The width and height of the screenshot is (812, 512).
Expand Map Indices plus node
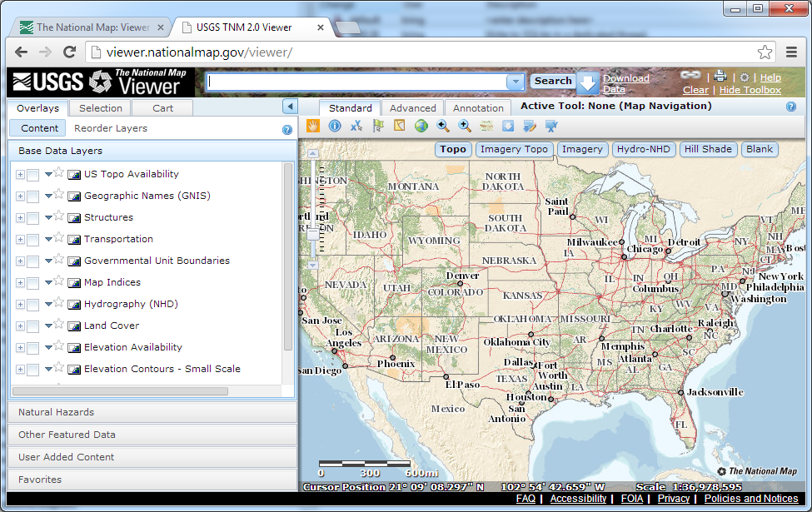coord(20,283)
